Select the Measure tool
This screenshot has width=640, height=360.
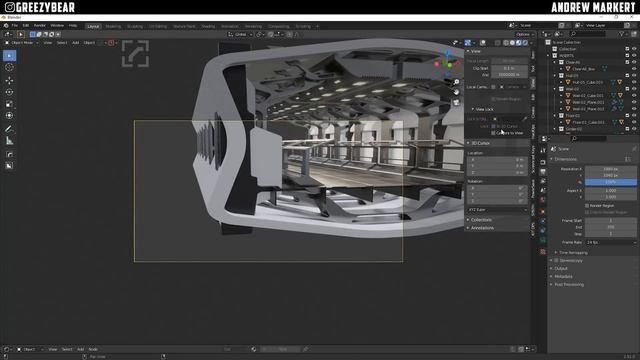click(9, 141)
